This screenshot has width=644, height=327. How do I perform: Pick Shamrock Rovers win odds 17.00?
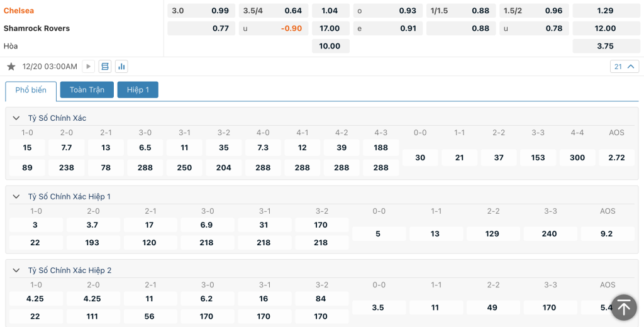tap(331, 28)
